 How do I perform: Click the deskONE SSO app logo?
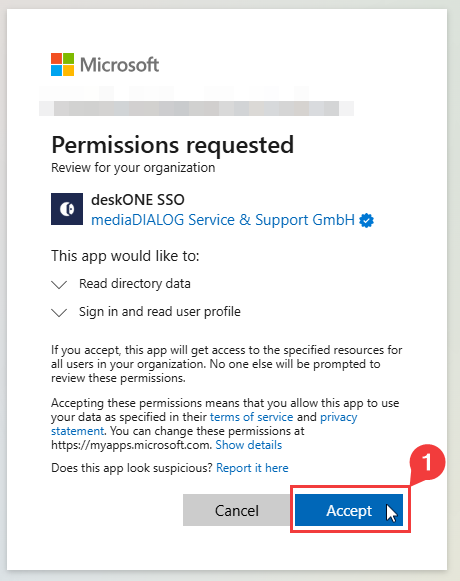click(67, 209)
